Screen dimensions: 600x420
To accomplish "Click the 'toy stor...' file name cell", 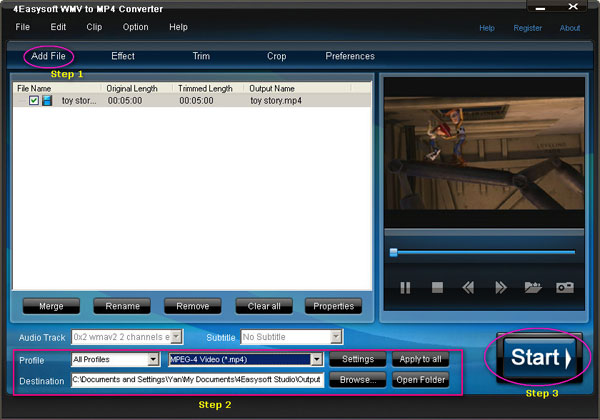I will 79,101.
